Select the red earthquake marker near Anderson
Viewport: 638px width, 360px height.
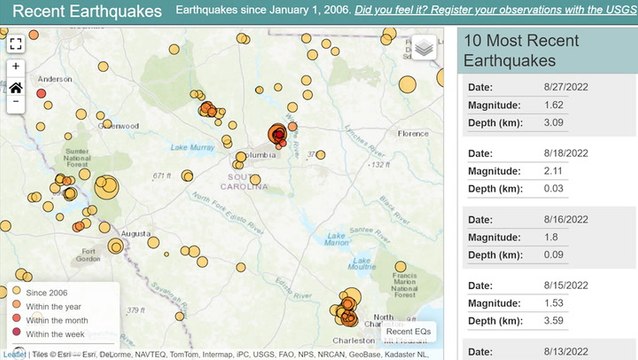[x=41, y=94]
